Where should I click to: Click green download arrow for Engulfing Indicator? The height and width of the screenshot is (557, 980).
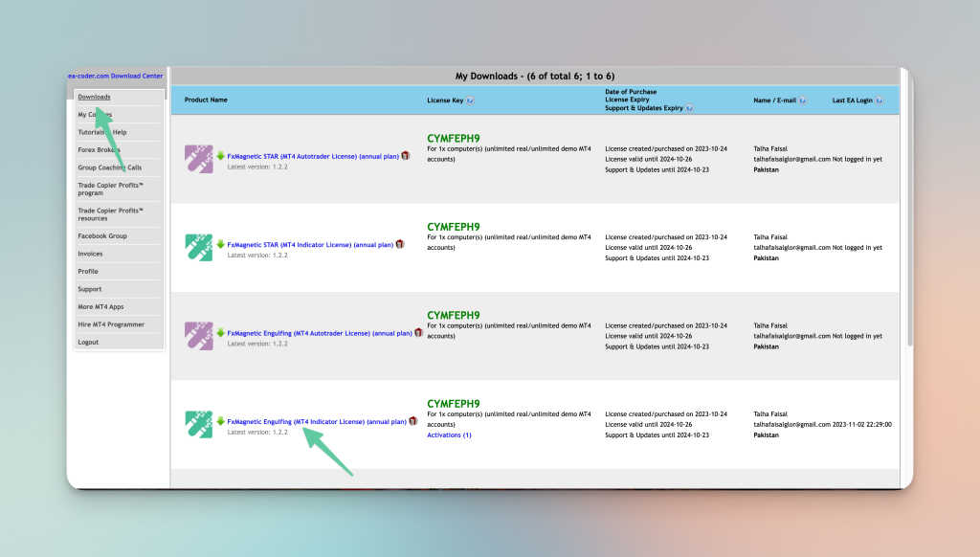[x=221, y=421]
